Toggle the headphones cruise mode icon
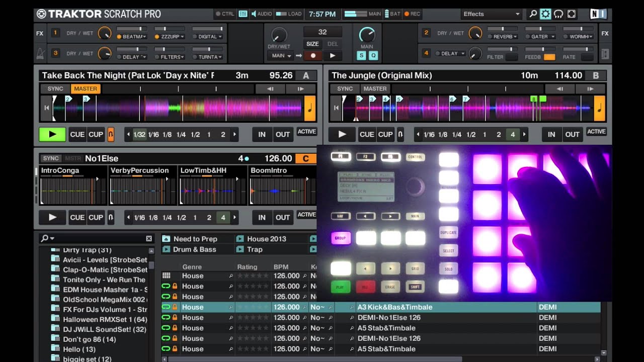Screen dimensions: 644x362 [x=558, y=14]
